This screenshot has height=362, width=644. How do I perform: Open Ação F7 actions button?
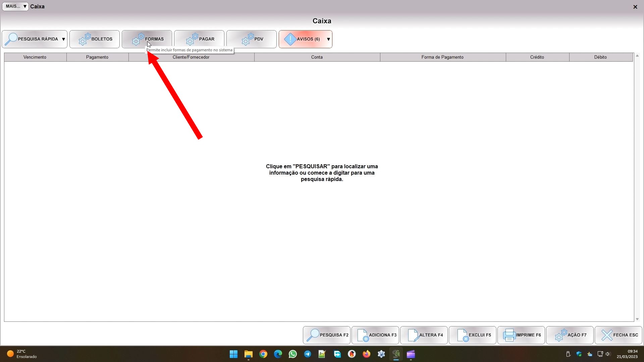[570, 335]
